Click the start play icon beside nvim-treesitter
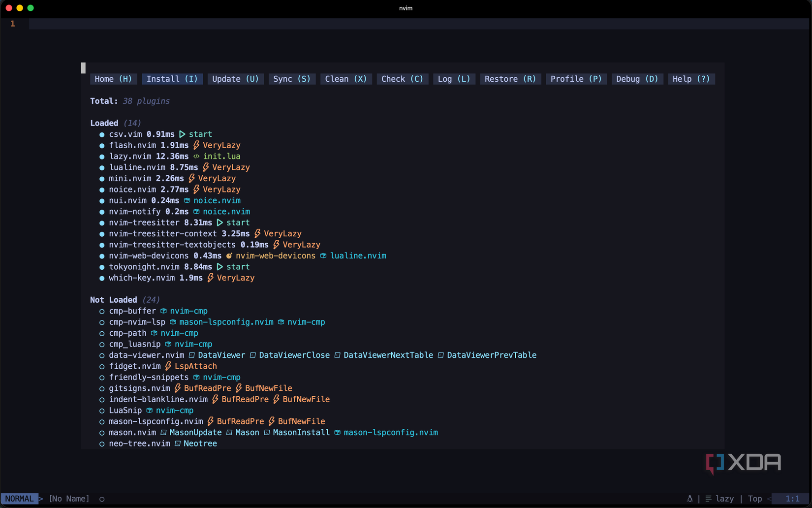This screenshot has width=812, height=508. pos(219,222)
